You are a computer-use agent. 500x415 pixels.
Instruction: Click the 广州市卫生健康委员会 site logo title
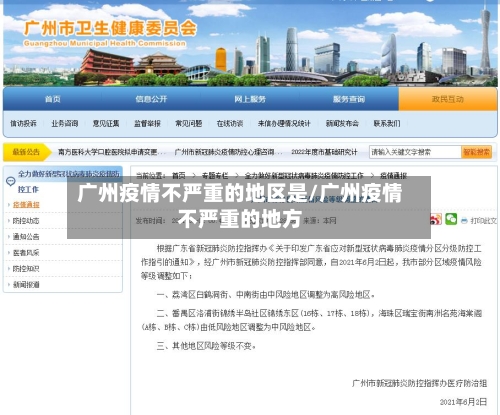click(110, 28)
